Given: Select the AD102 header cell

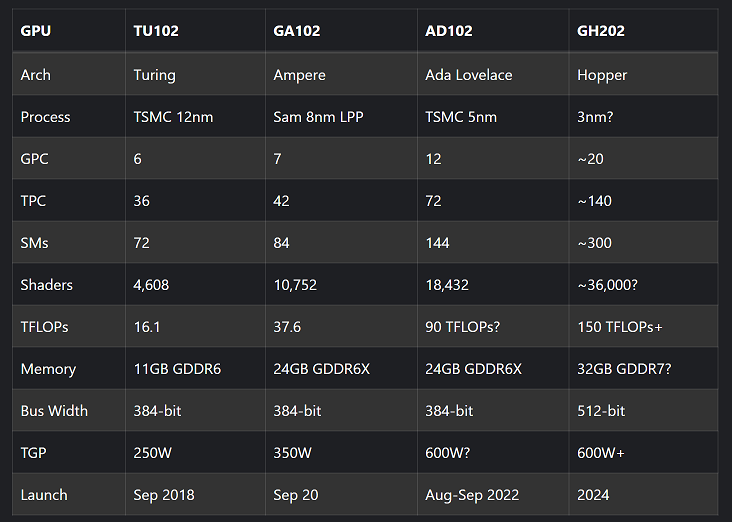Looking at the screenshot, I should click(x=450, y=31).
